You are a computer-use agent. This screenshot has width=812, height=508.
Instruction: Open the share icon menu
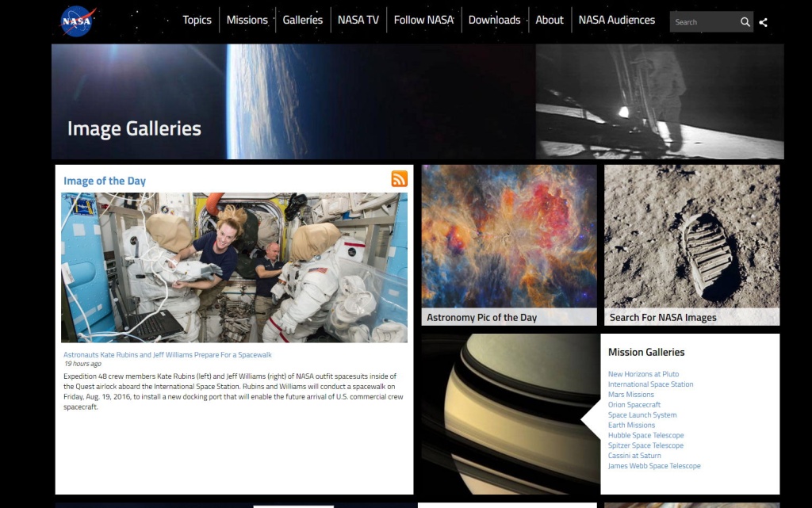click(764, 22)
